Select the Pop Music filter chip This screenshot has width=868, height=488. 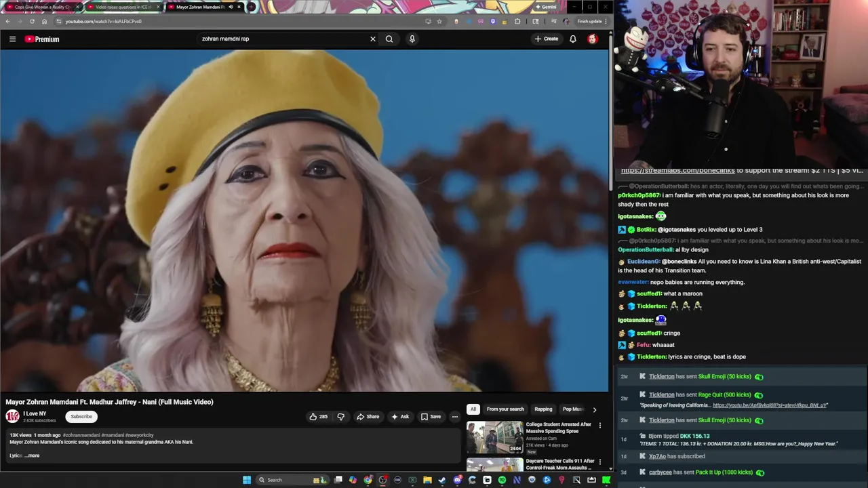573,409
